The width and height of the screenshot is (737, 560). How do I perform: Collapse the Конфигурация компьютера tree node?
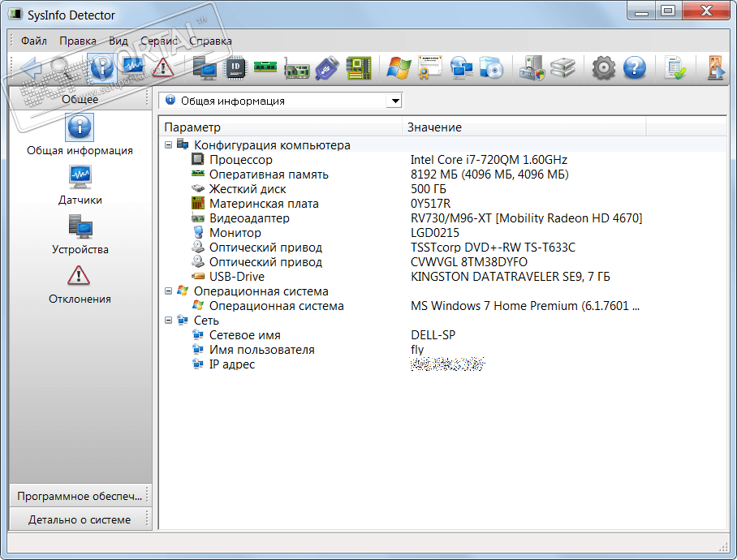click(x=168, y=144)
